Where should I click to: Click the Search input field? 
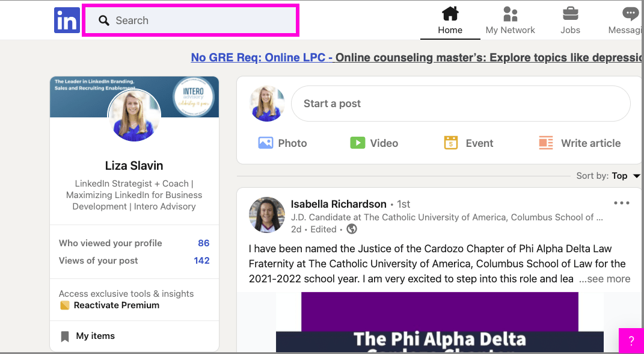tap(191, 20)
